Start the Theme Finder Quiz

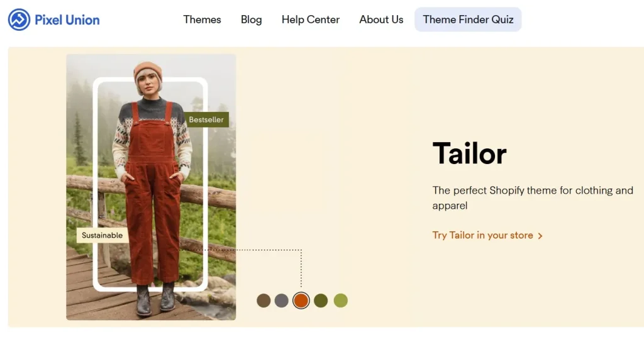(468, 19)
